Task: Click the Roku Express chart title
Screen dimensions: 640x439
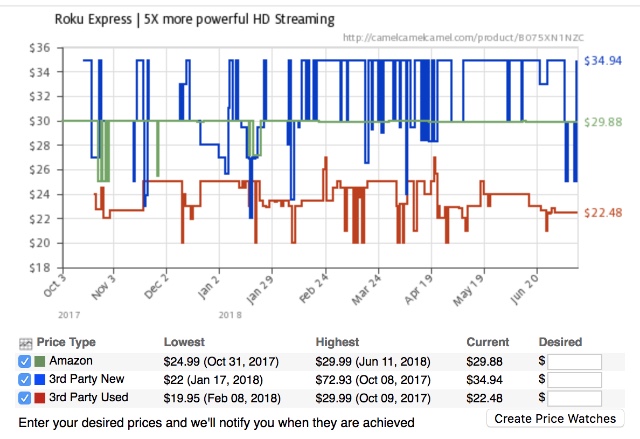Action: (195, 19)
